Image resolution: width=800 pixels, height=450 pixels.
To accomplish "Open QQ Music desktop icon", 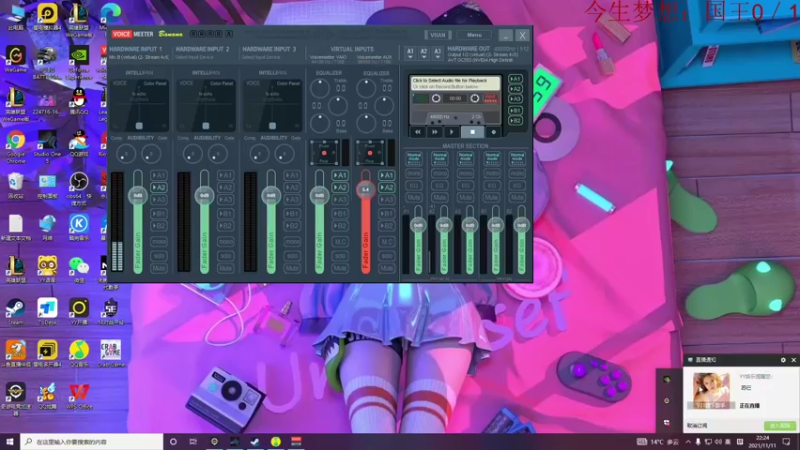I will (x=79, y=353).
